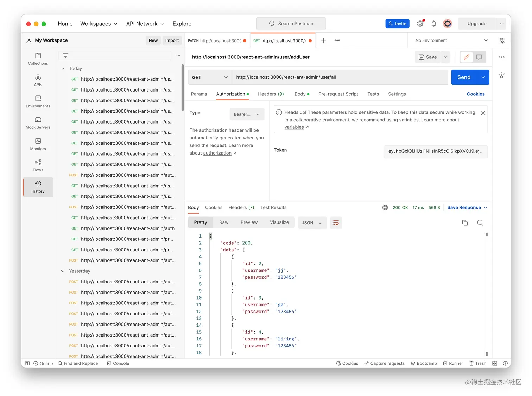This screenshot has width=532, height=396.
Task: Dismiss the Heads up warning banner
Action: (x=483, y=113)
